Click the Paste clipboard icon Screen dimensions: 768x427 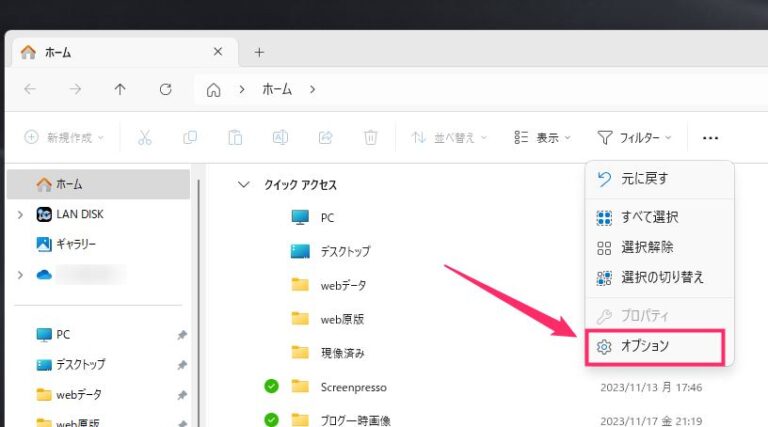pos(235,138)
